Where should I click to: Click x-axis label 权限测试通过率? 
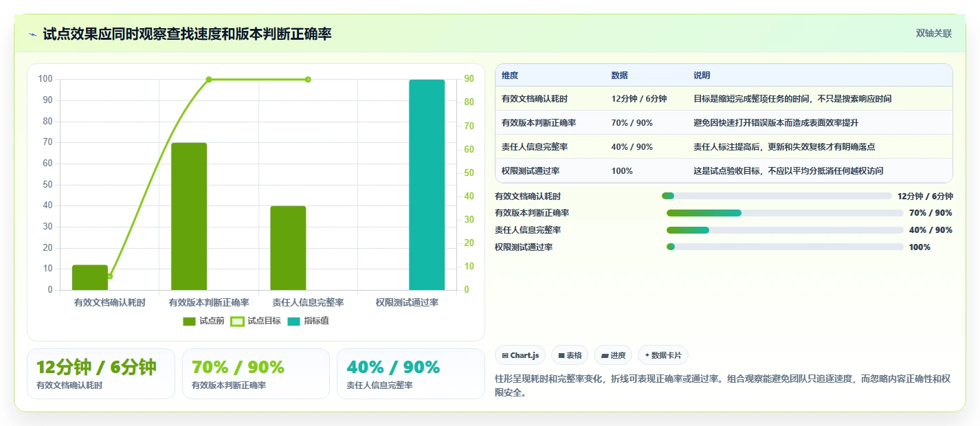tap(407, 302)
